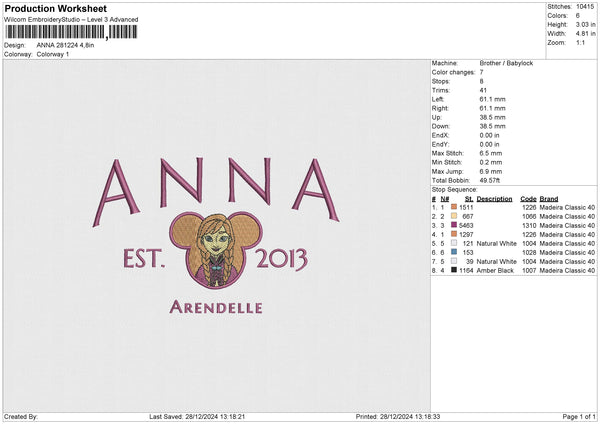Click the orange swatch in stop row 1
The width and height of the screenshot is (600, 424).
click(454, 207)
